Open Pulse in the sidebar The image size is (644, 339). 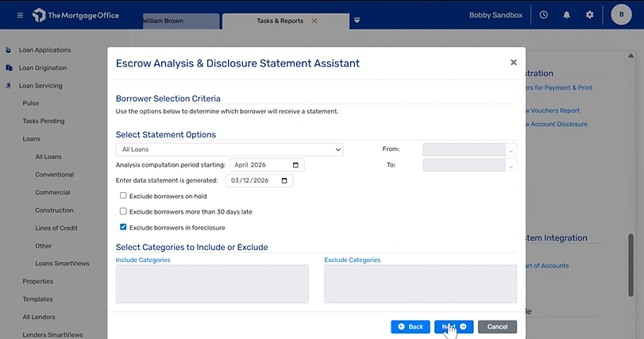click(31, 103)
